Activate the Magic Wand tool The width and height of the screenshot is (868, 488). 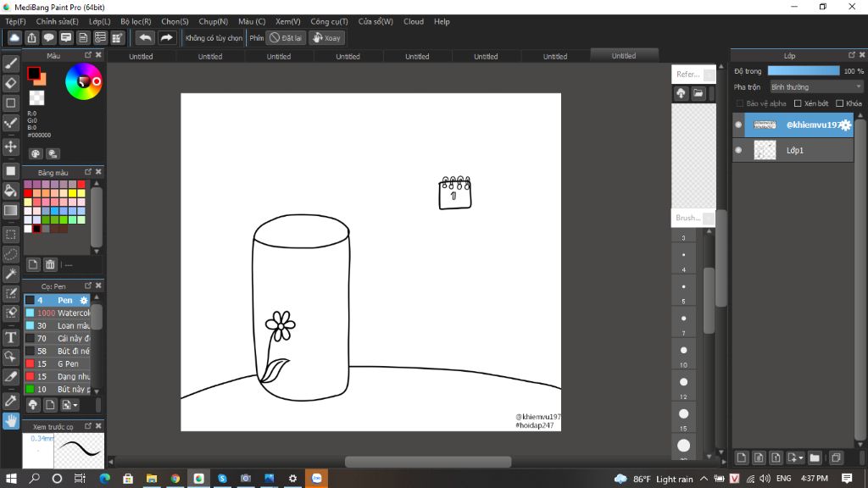click(10, 274)
